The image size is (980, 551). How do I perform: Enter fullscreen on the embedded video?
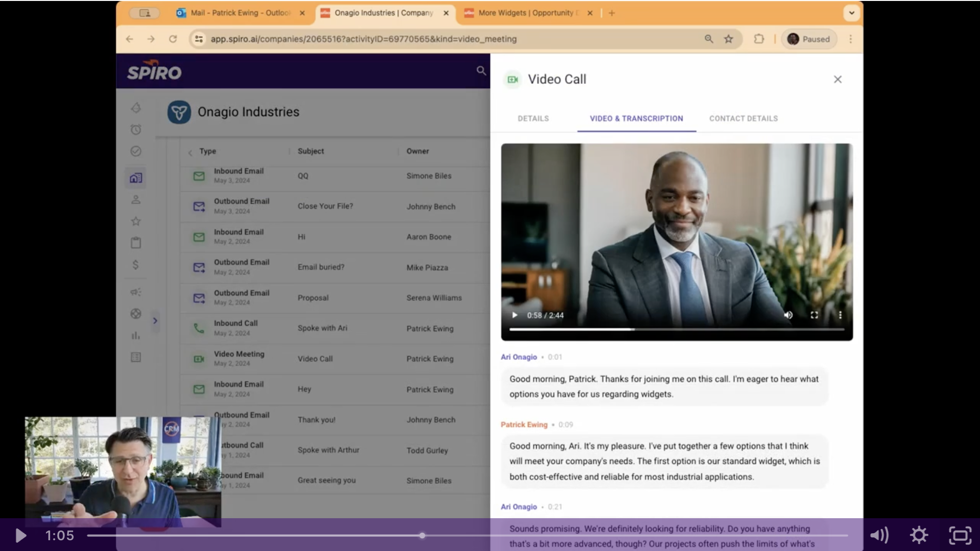click(x=814, y=315)
